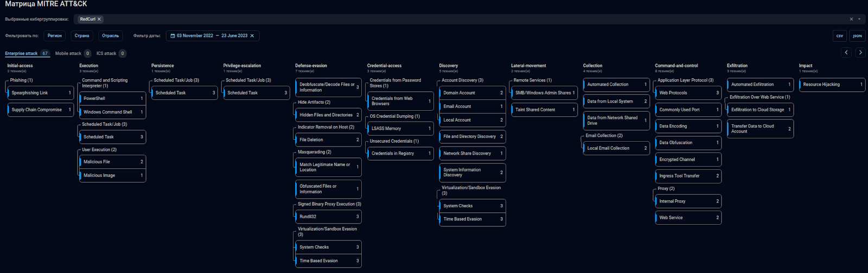Export matrix as CSV
Viewport: 868px width, 273px height.
[x=839, y=36]
